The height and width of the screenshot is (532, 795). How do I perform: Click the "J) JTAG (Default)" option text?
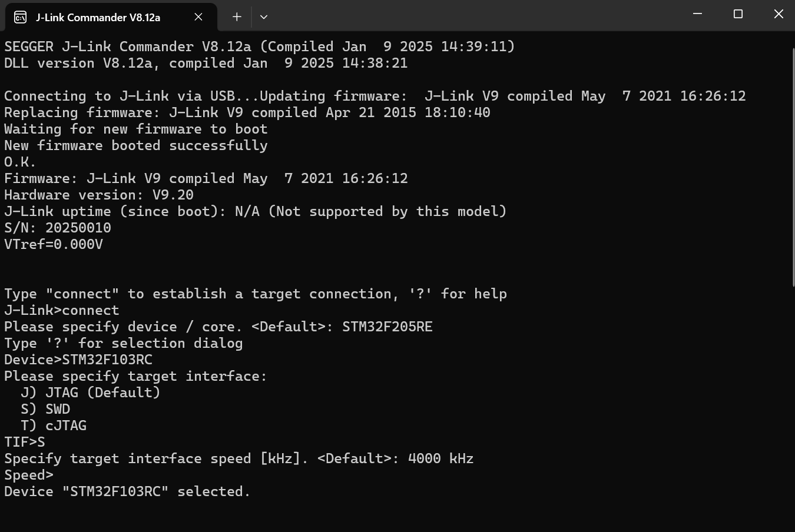[x=90, y=393]
